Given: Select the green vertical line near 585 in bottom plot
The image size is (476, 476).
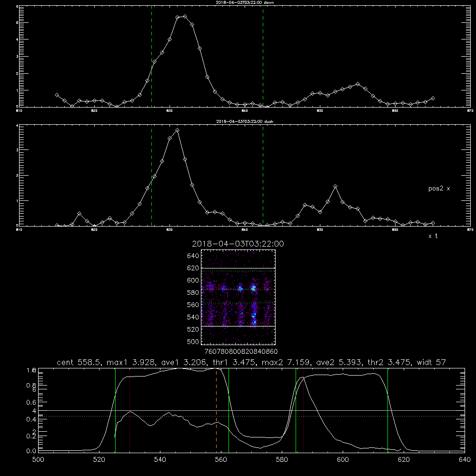Looking at the screenshot, I should (x=296, y=410).
